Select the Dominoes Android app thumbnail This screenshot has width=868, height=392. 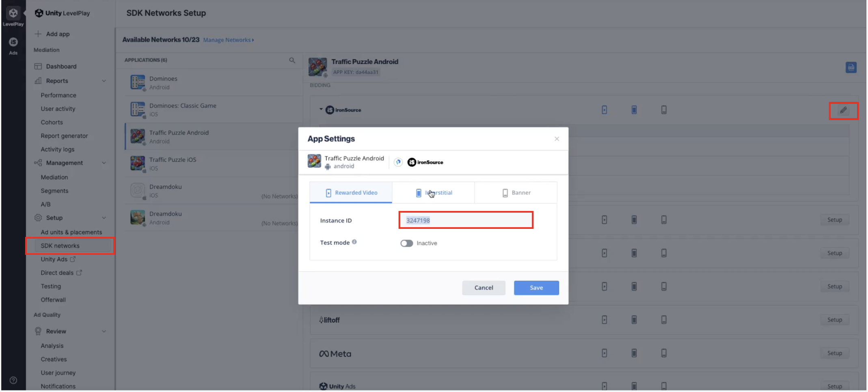click(138, 82)
